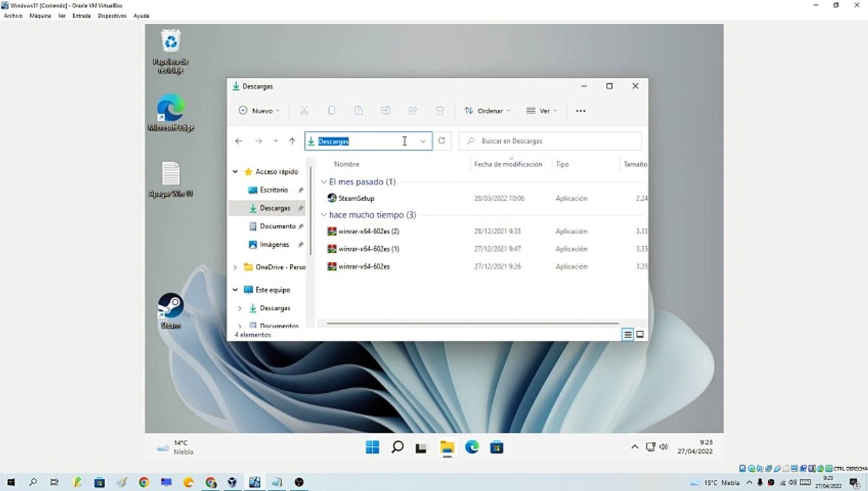Open Chrome from the host taskbar

pos(143,482)
